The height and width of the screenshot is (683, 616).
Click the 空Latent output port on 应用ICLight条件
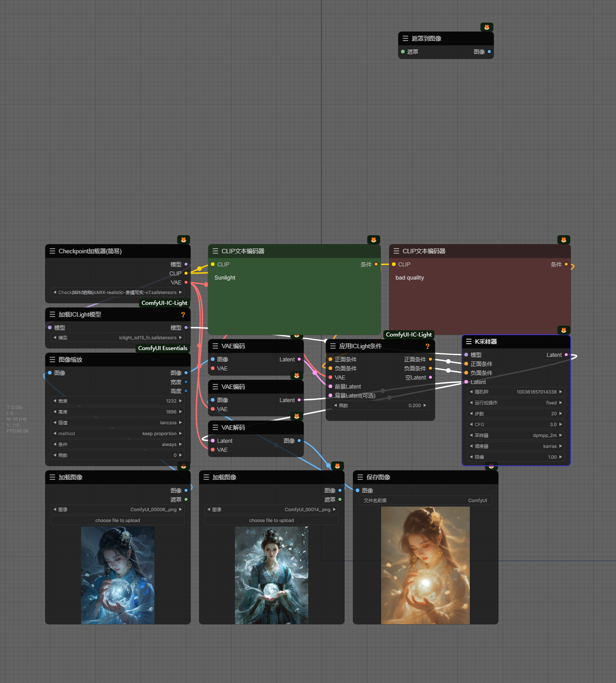[x=430, y=377]
